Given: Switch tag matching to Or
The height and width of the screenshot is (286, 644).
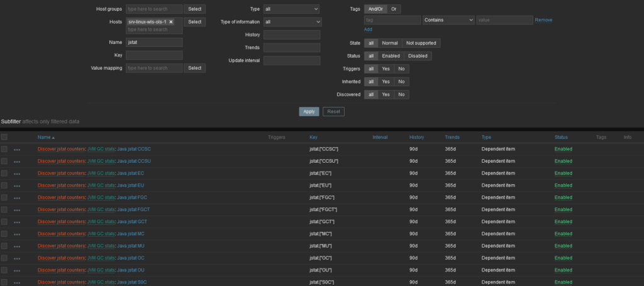Looking at the screenshot, I should click(394, 9).
